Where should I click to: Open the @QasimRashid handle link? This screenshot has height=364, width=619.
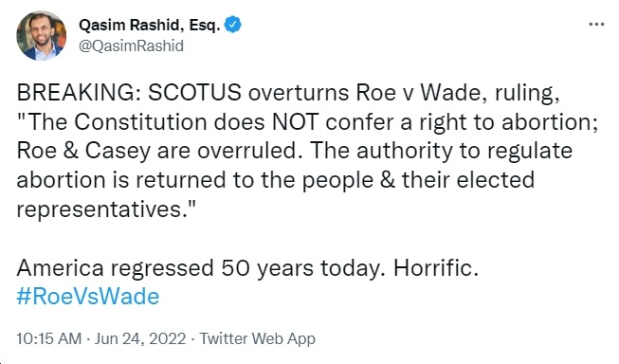pyautogui.click(x=131, y=45)
